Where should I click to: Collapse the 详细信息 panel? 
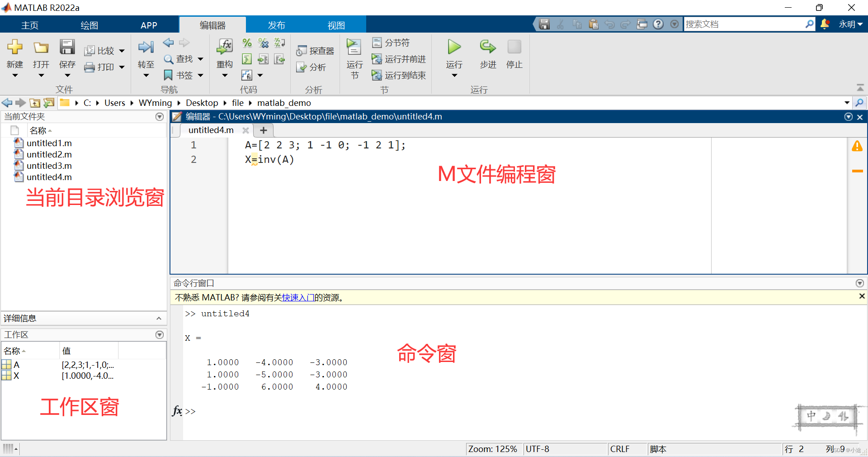coord(159,319)
